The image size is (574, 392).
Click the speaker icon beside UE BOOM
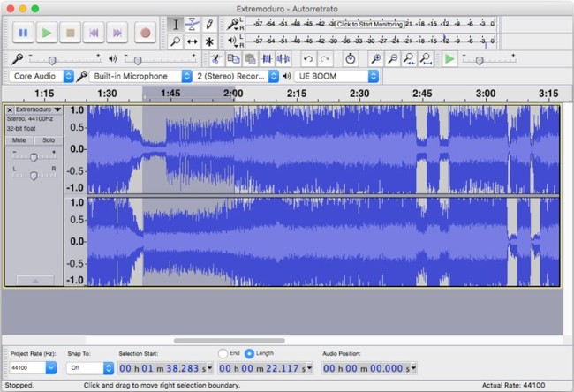point(287,76)
